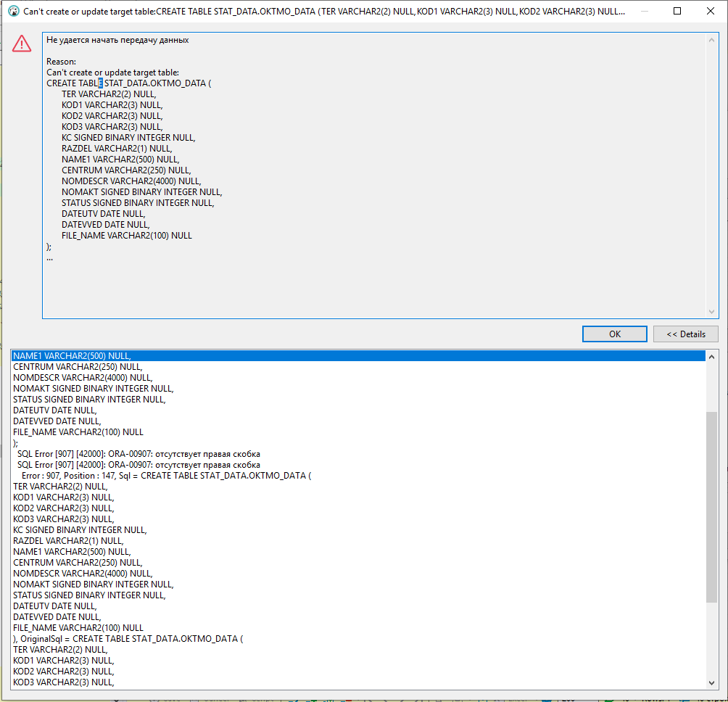
Task: Click 'KC SIGNED BINARY INTEGER NULL,' in upper message box
Action: [x=128, y=138]
